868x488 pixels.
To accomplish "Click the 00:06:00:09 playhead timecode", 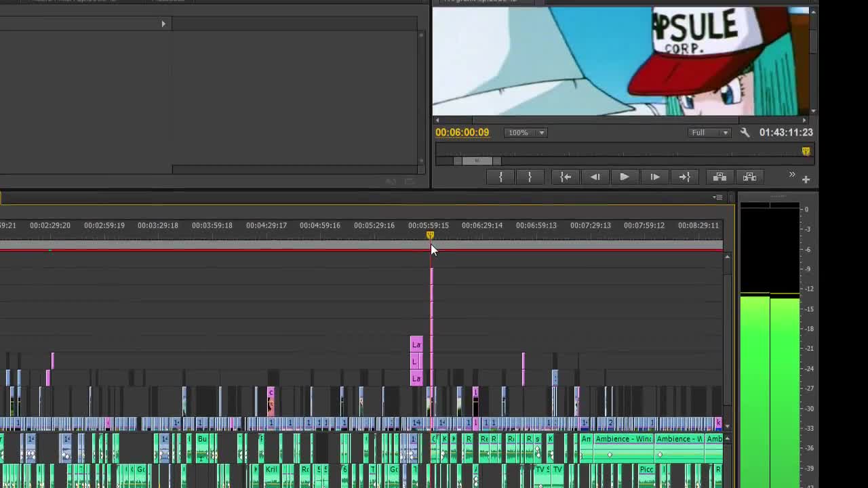I will [x=462, y=132].
